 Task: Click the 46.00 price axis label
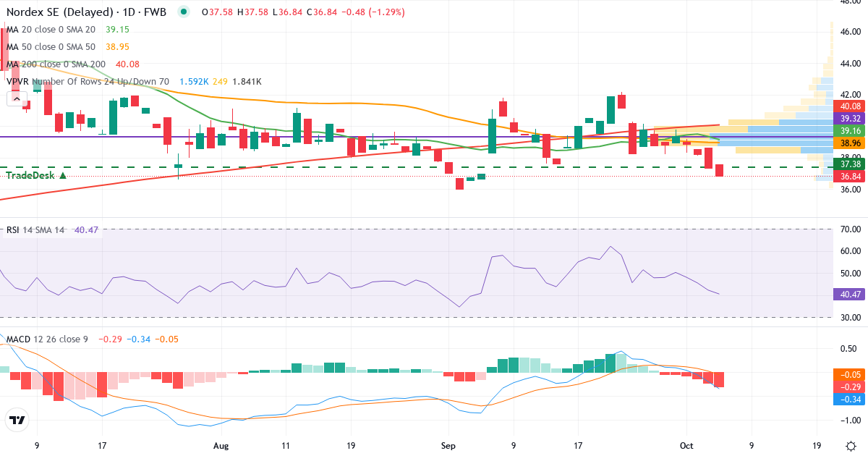point(849,32)
